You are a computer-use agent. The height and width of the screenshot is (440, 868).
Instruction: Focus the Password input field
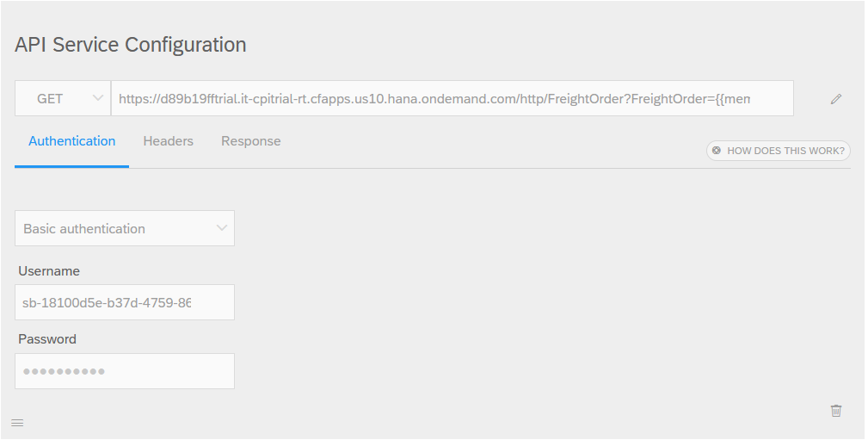pos(125,371)
